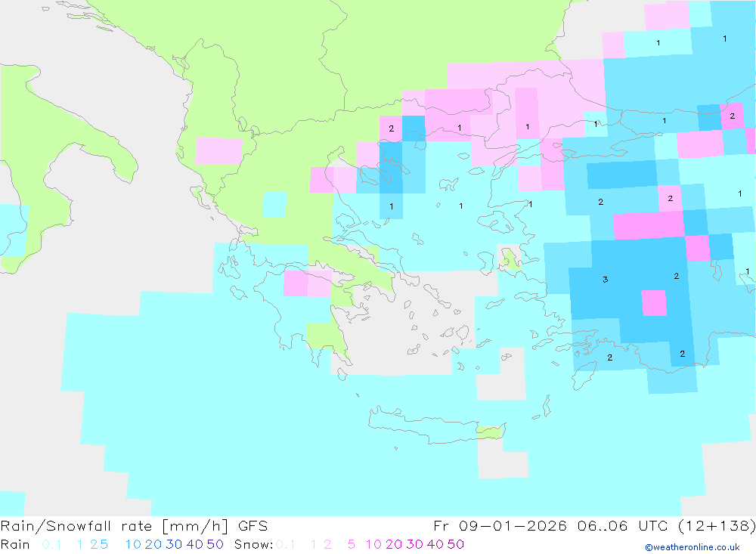Image resolution: width=756 pixels, height=554 pixels.
Task: Select the Snow 40 legend value
Action: [x=435, y=544]
